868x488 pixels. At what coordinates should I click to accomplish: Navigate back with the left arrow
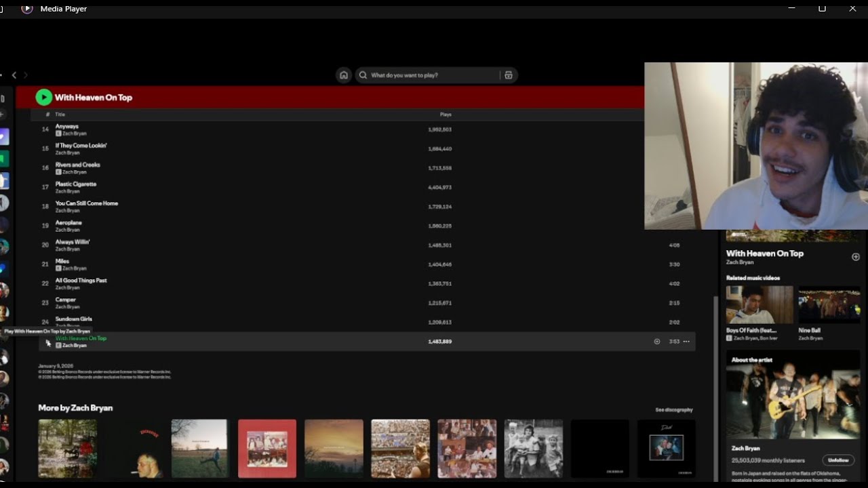coord(14,75)
